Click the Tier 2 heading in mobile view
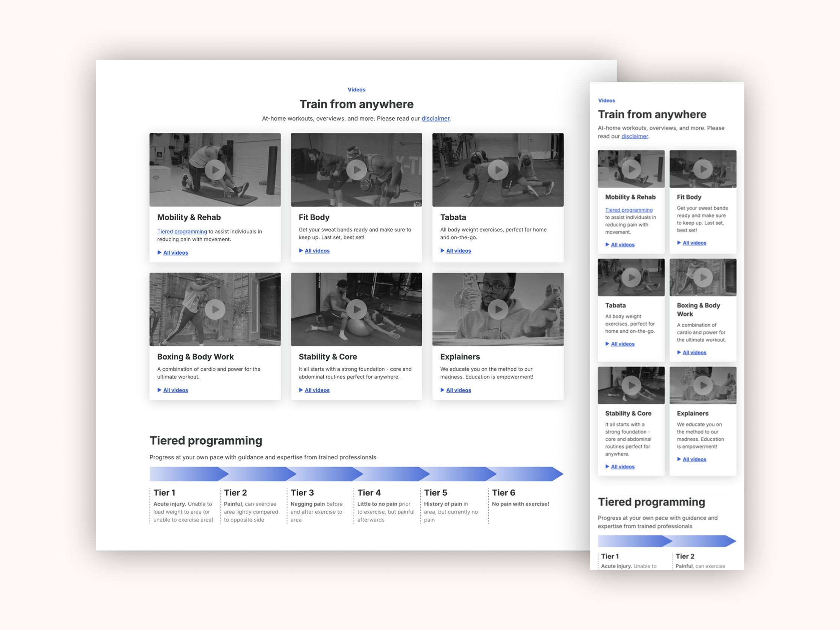 coord(685,556)
